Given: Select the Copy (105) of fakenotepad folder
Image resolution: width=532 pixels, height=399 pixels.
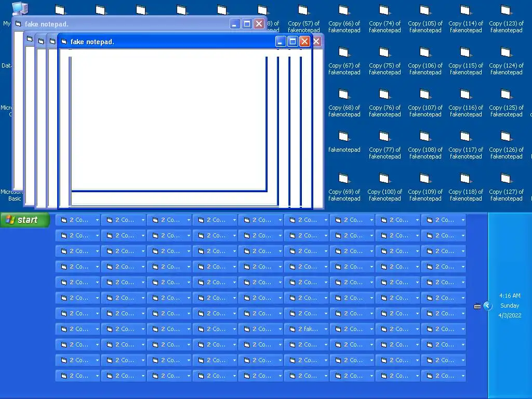Looking at the screenshot, I should (x=425, y=19).
